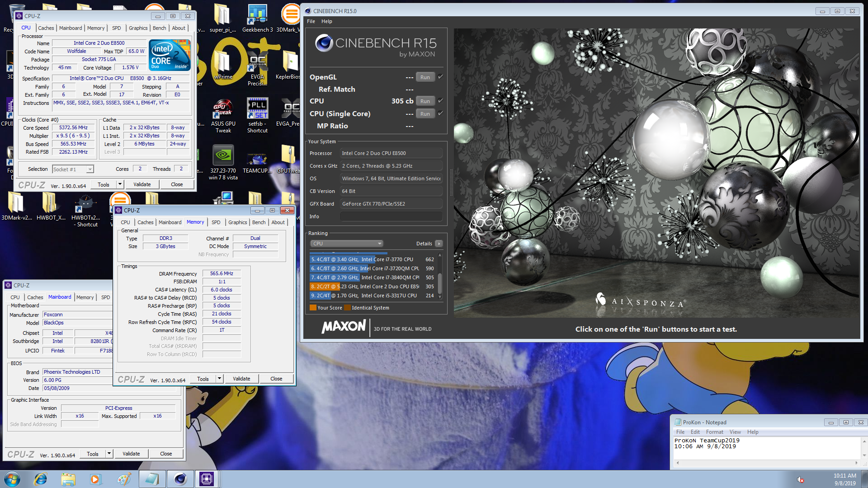Switch to Cinebench via taskbar icon
868x488 pixels.
coord(179,479)
